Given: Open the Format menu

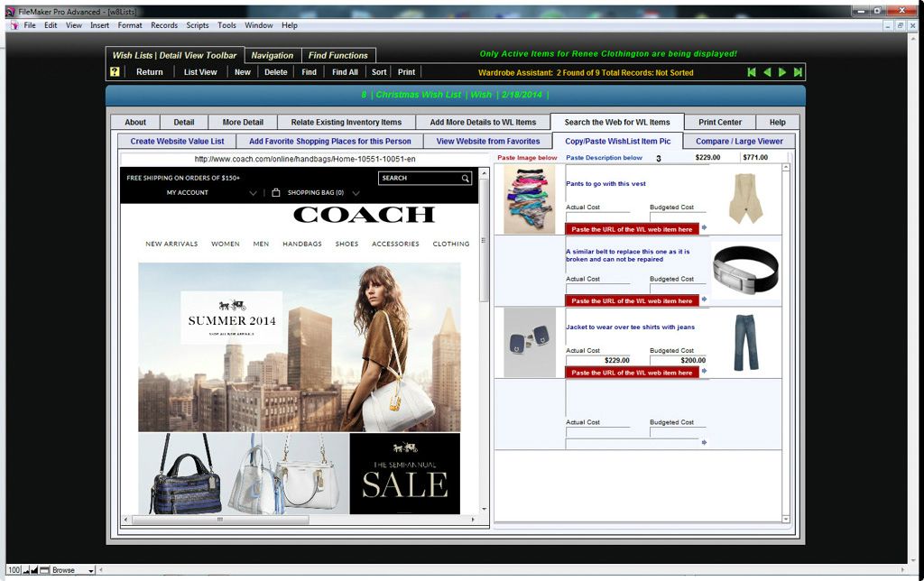Looking at the screenshot, I should 130,25.
